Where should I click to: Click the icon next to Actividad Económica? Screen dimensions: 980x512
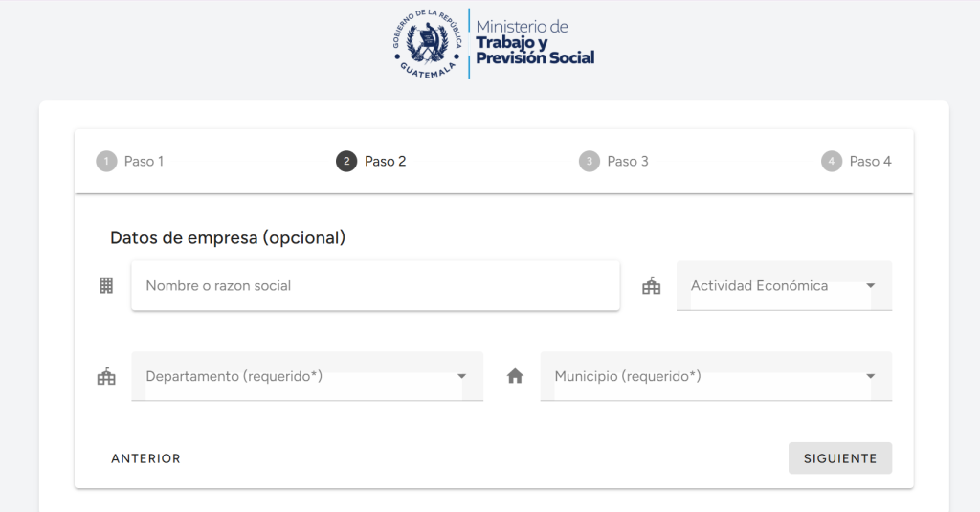pos(651,286)
